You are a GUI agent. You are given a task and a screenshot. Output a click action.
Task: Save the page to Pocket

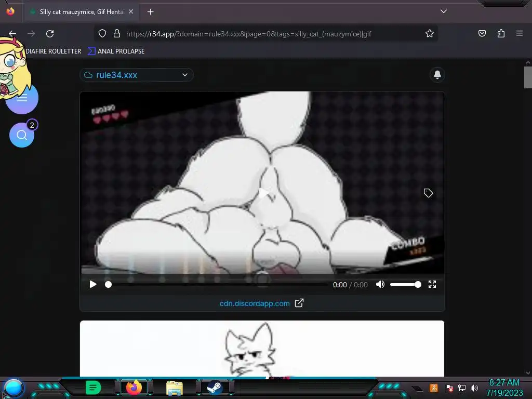[482, 33]
